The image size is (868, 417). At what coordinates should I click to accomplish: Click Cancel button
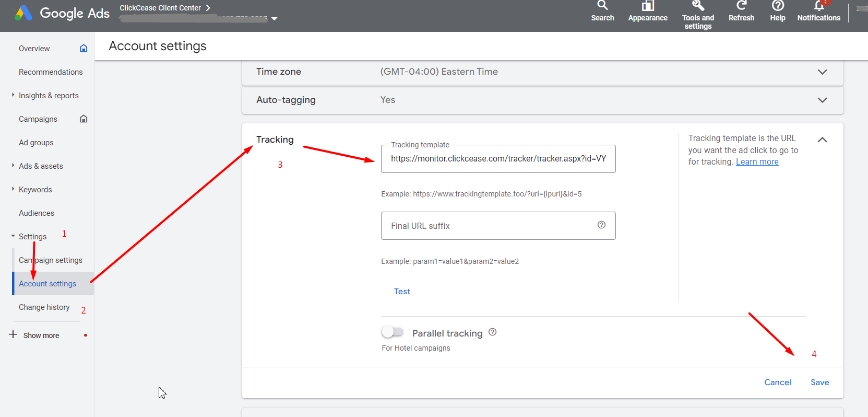point(778,383)
